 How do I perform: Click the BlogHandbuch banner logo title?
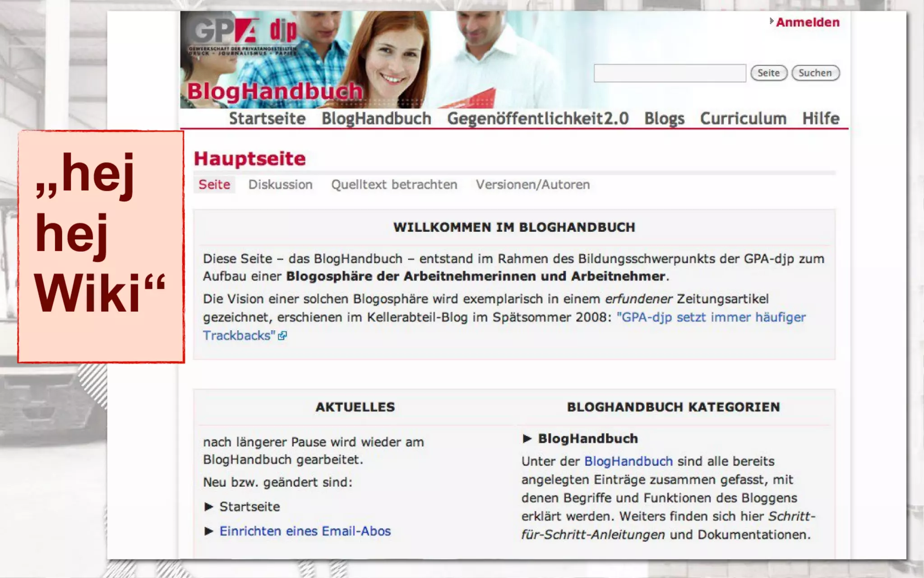275,91
